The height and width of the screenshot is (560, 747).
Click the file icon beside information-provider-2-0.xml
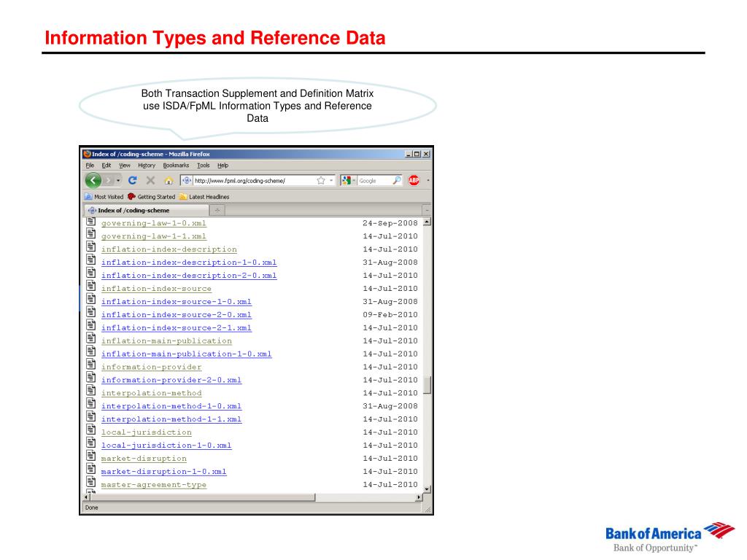91,378
